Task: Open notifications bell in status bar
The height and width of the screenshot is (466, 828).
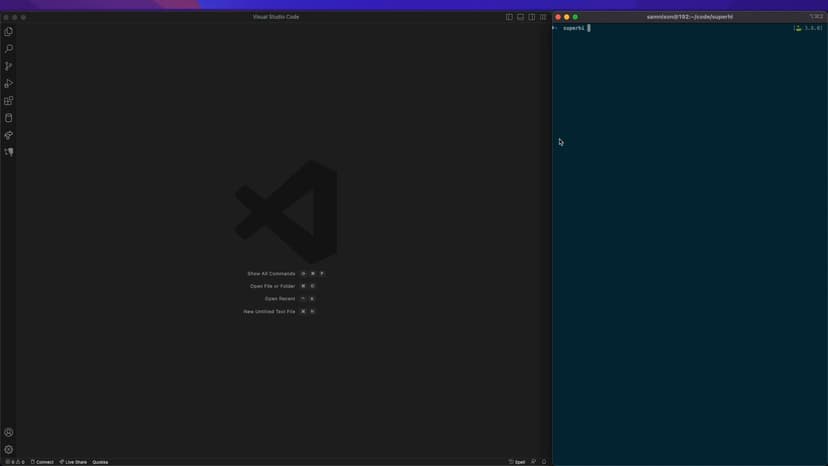Action: [544, 462]
